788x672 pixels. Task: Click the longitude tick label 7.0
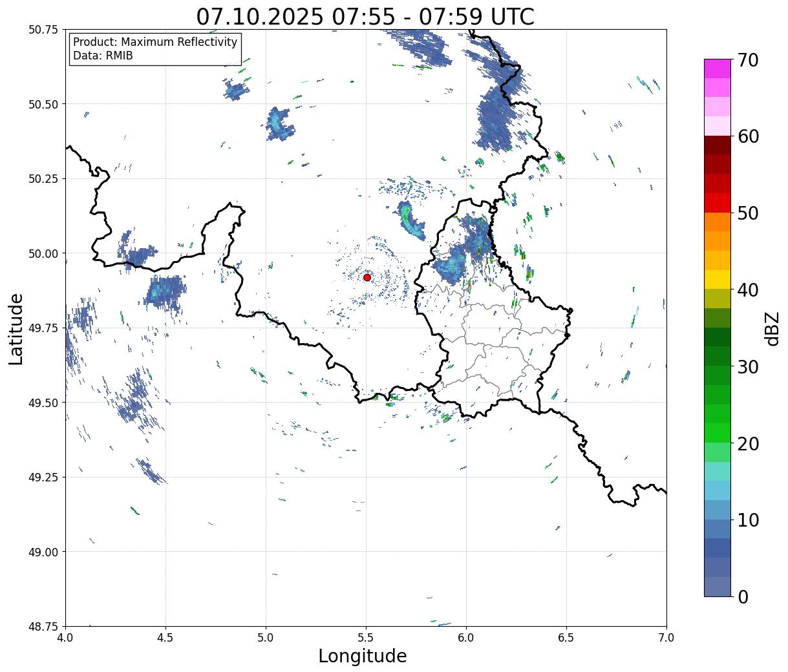tap(666, 637)
